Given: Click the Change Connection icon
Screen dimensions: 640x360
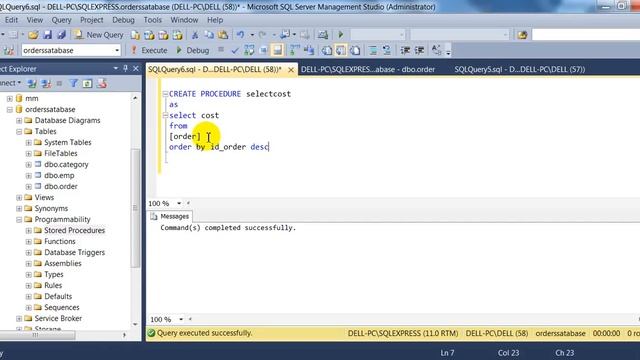Looking at the screenshot, I should tap(9, 51).
